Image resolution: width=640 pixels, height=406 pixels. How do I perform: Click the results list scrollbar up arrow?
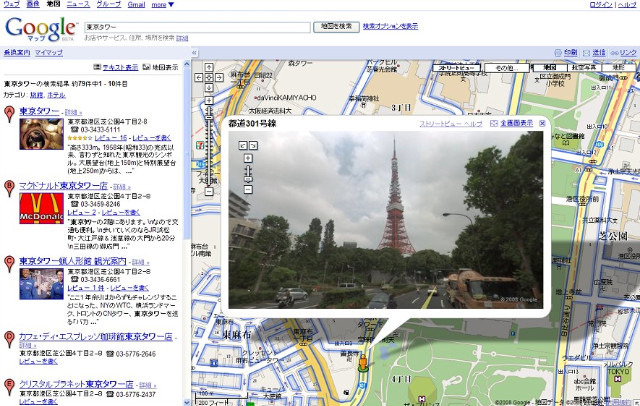pyautogui.click(x=187, y=64)
